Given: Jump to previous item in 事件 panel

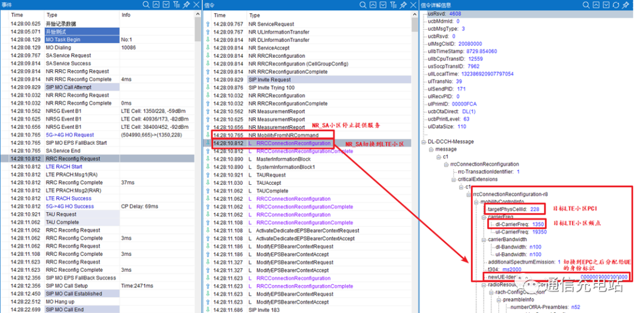Looking at the screenshot, I should coord(156,5).
